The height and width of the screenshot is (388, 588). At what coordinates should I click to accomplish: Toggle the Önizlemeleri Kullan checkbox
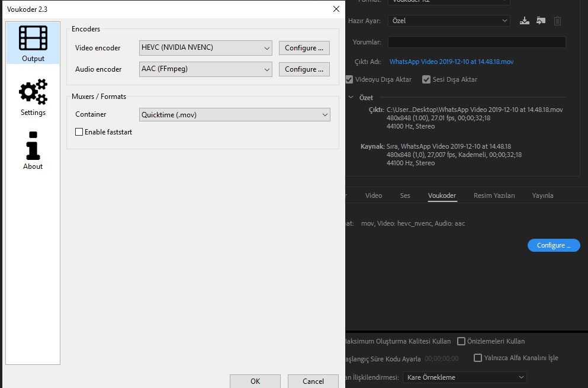tap(461, 341)
